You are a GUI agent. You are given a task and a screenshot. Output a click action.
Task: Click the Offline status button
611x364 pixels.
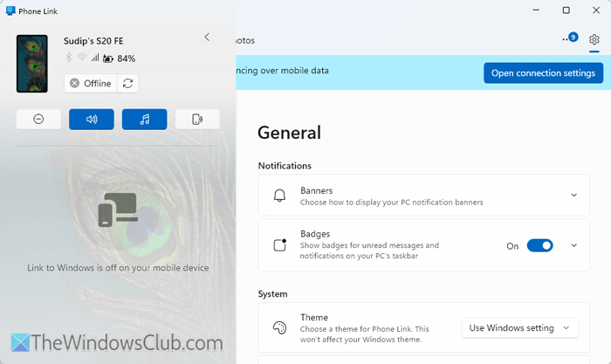click(91, 84)
